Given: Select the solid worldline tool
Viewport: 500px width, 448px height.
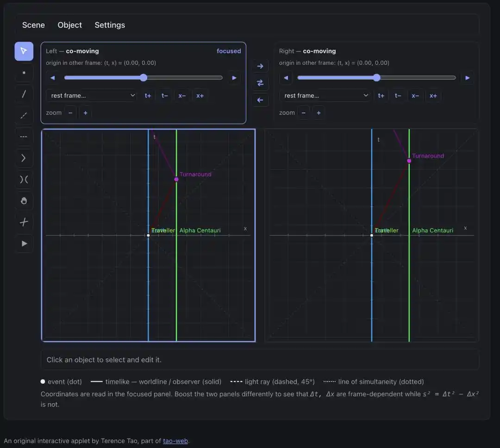Looking at the screenshot, I should click(x=24, y=94).
